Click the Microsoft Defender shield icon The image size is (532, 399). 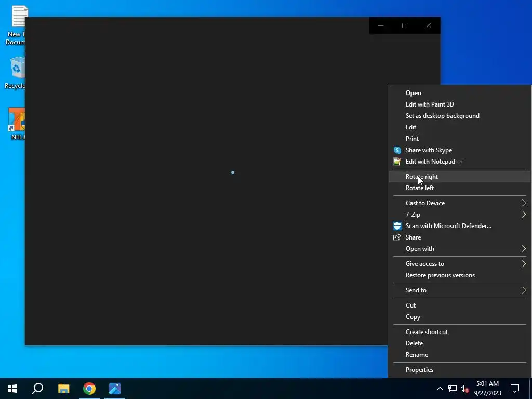(397, 226)
